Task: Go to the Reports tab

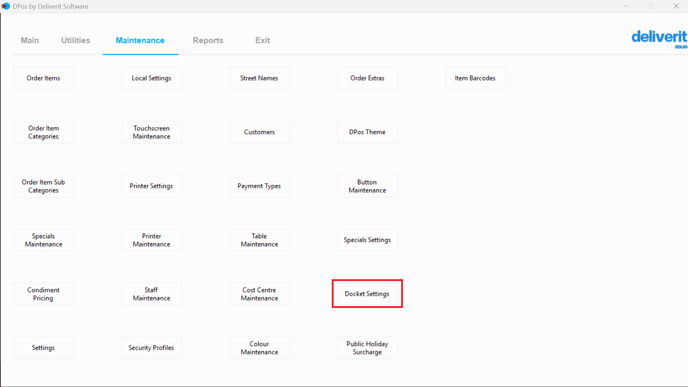Action: (x=208, y=40)
